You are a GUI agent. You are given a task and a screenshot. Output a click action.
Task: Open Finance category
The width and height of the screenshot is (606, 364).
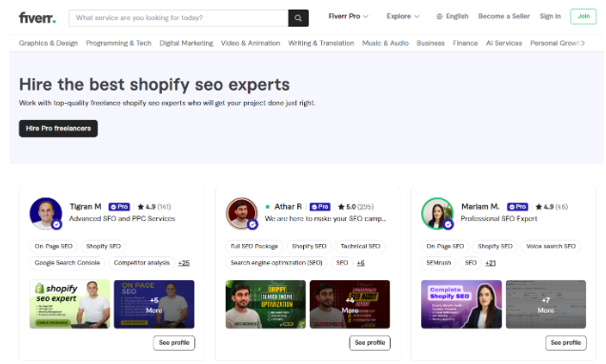click(x=465, y=43)
